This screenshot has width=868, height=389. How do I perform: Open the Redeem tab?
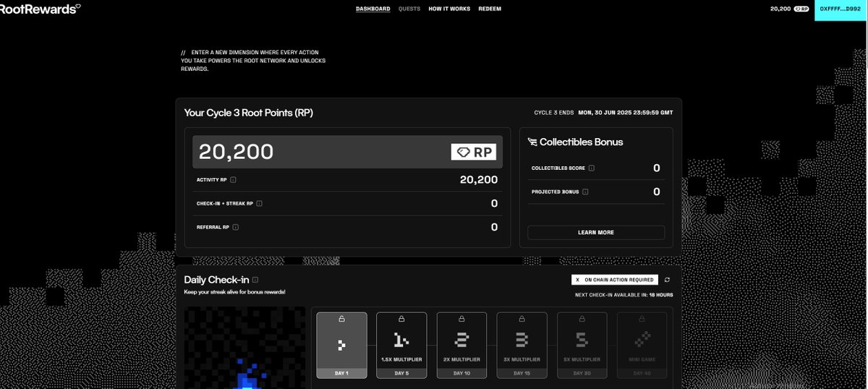pos(490,9)
